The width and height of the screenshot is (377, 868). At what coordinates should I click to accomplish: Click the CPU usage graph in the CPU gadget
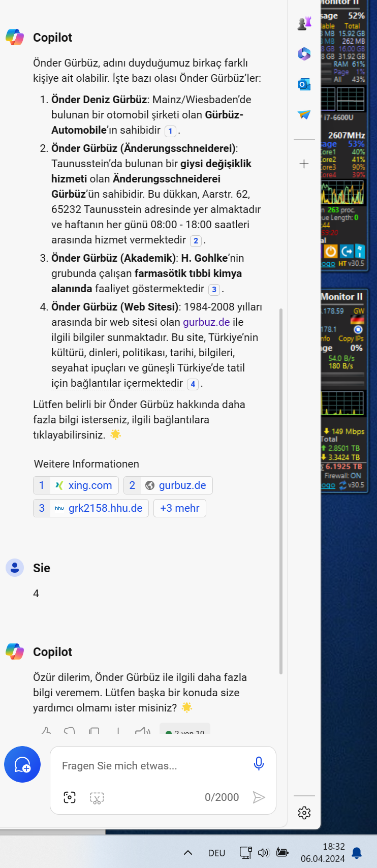click(342, 193)
